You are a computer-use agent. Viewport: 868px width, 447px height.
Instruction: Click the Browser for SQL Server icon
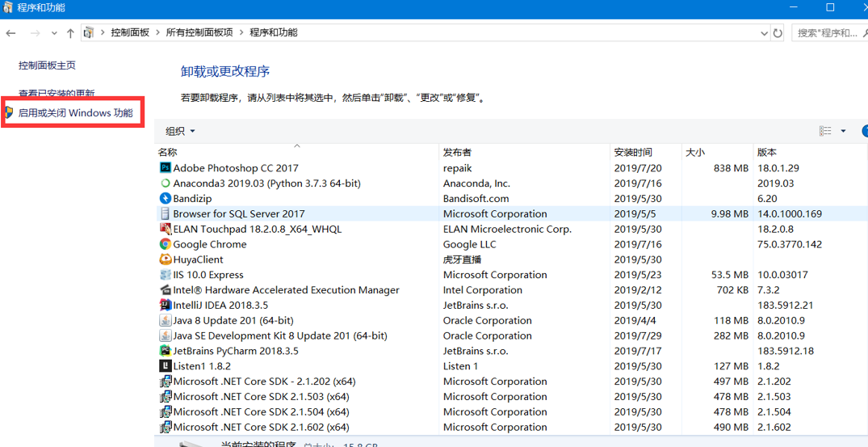point(165,214)
